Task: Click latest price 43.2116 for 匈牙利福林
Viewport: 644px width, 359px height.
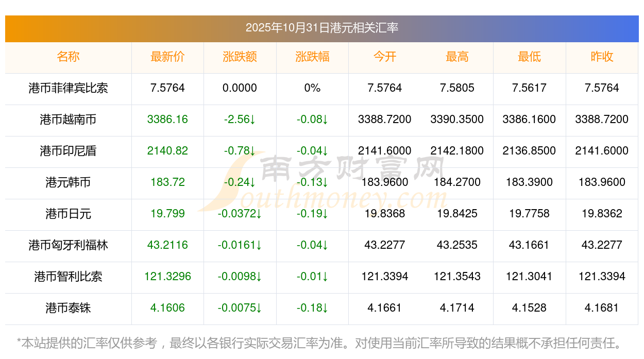Action: point(167,245)
